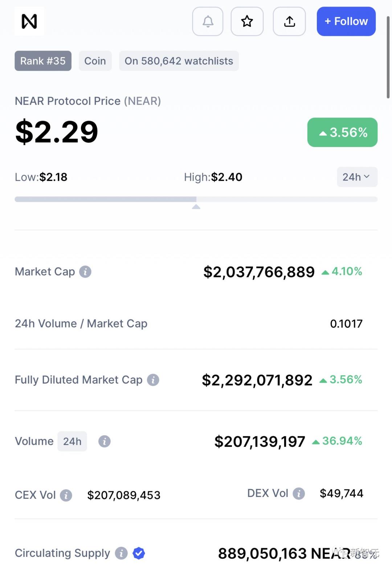The height and width of the screenshot is (570, 392).
Task: Click the green 3.56% price change badge
Action: [x=342, y=133]
